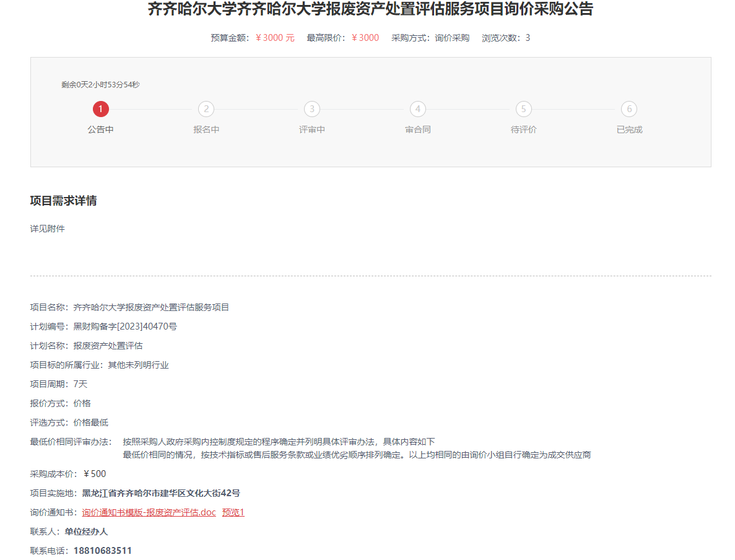Select the 已完成 stage label

click(629, 130)
